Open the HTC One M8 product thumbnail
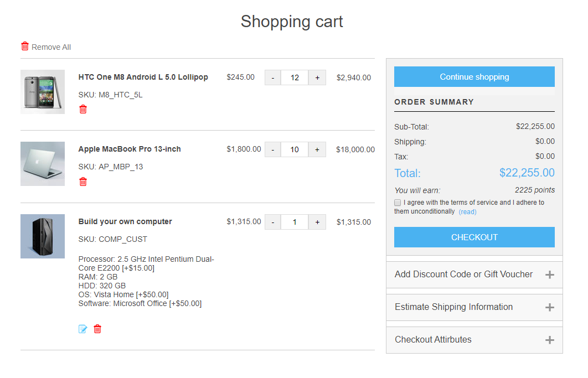The image size is (588, 378). coord(43,92)
